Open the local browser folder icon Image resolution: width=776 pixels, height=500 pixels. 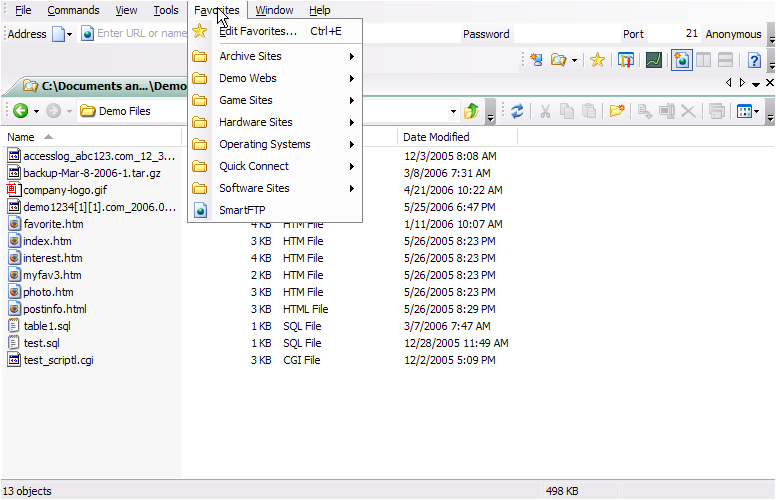(x=558, y=60)
